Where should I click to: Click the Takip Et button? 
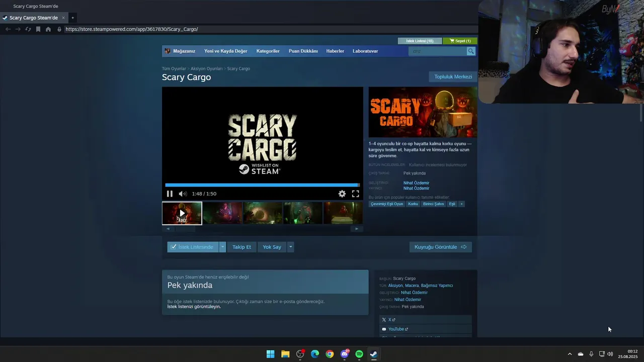tap(242, 247)
